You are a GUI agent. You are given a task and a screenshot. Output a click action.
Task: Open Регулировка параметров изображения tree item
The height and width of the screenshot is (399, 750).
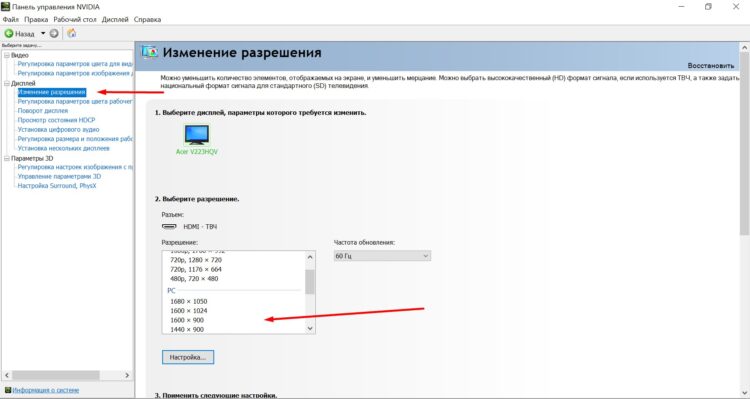click(75, 73)
